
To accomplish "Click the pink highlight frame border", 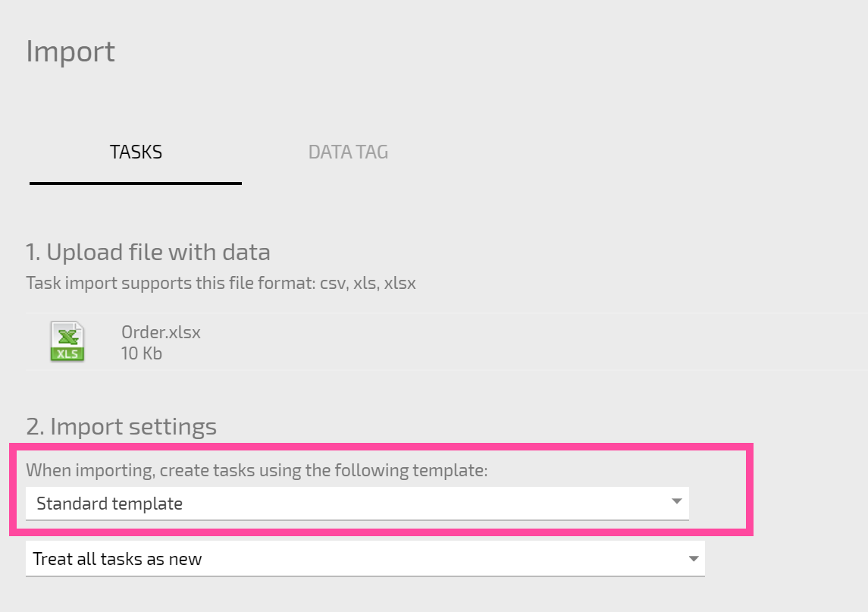I will coord(381,447).
